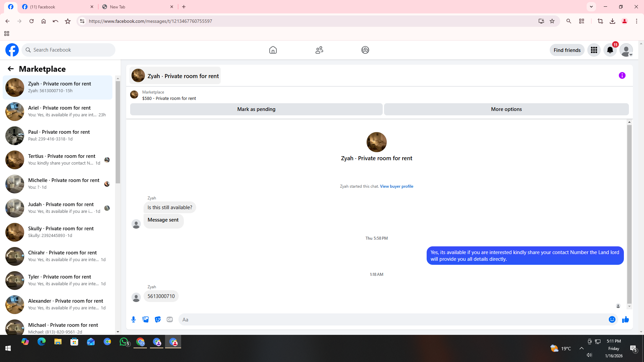Viewport: 644px width, 362px height.
Task: Open Facebook notifications bell
Action: point(610,50)
